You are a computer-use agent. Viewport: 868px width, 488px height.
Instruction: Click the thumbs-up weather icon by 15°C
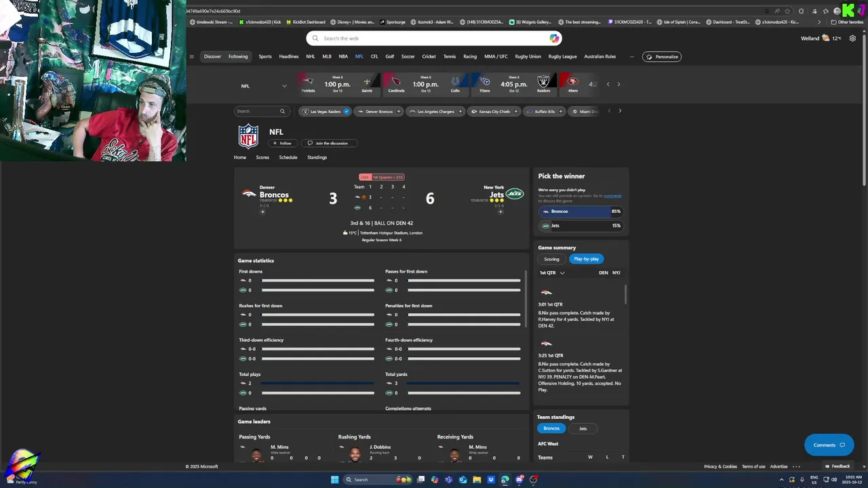coord(345,232)
